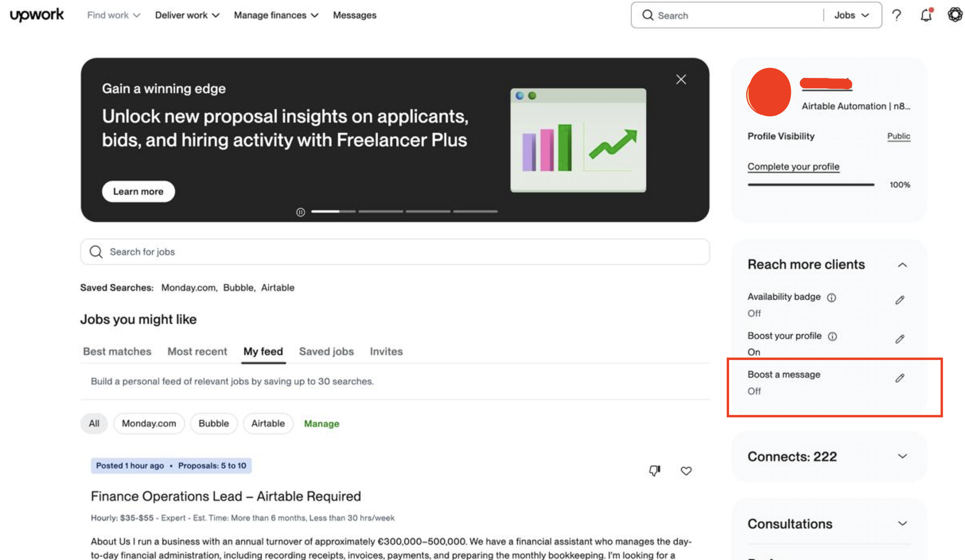This screenshot has height=560, width=965.
Task: Open Finance Operations Lead – Airtable Required job
Action: tap(226, 496)
